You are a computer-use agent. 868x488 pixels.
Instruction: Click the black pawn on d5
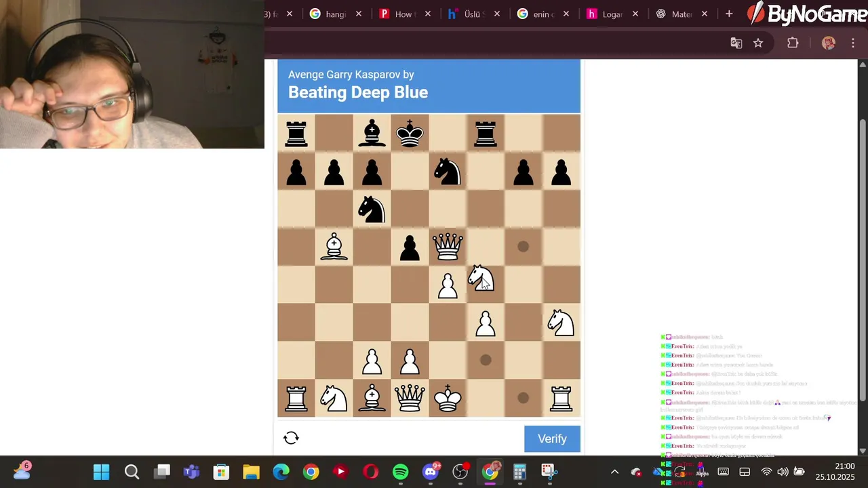click(410, 247)
